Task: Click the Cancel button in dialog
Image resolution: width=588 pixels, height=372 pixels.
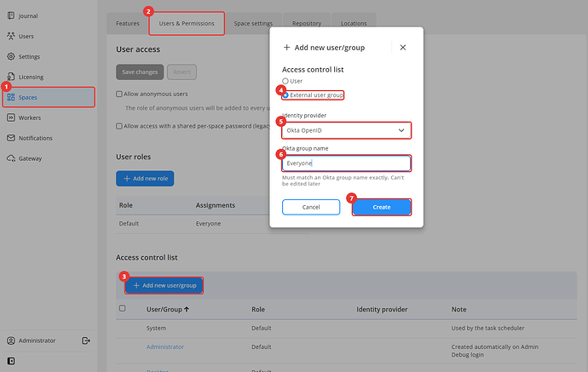Action: (311, 207)
